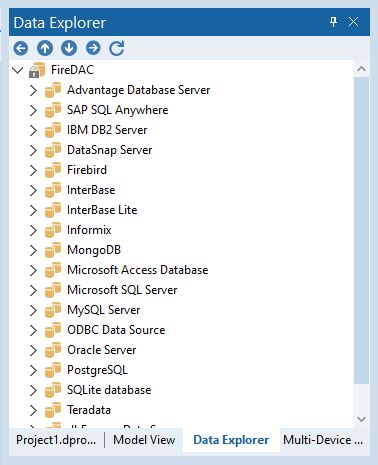The height and width of the screenshot is (465, 378).
Task: Click the SQLite database icon
Action: click(53, 390)
